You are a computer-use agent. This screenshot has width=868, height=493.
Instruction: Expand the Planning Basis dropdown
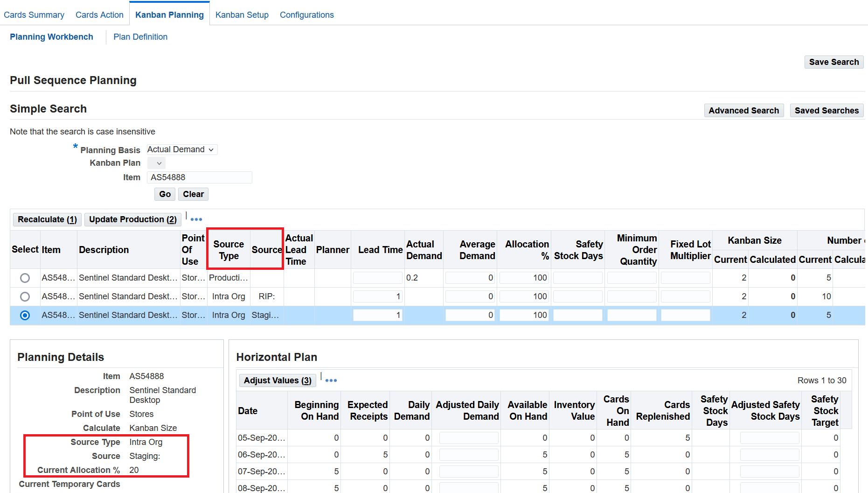(182, 149)
